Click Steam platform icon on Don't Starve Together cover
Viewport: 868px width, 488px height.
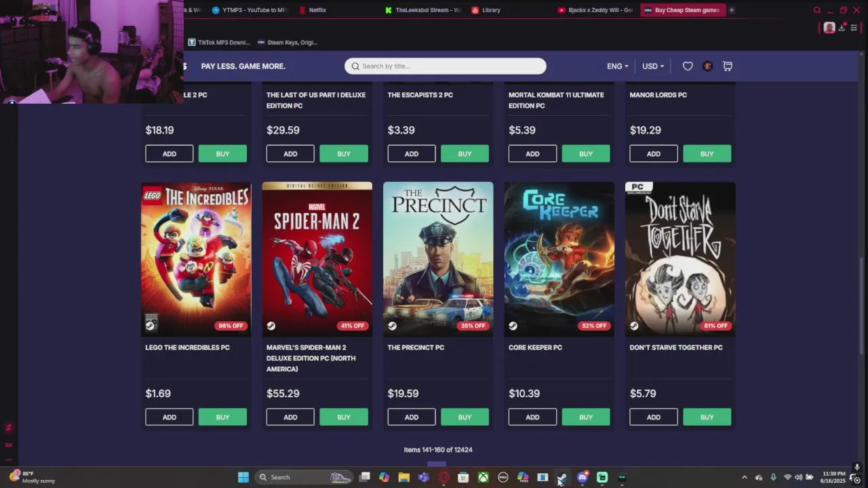point(634,325)
